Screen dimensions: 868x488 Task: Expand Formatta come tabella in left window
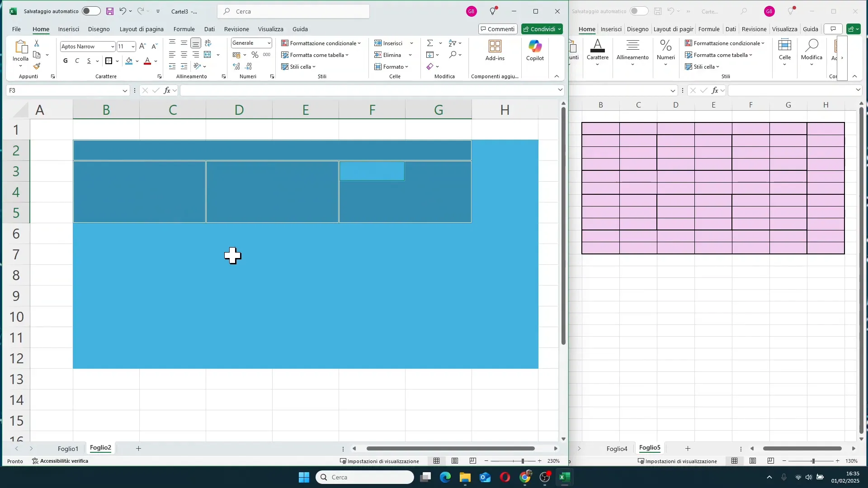pyautogui.click(x=315, y=55)
